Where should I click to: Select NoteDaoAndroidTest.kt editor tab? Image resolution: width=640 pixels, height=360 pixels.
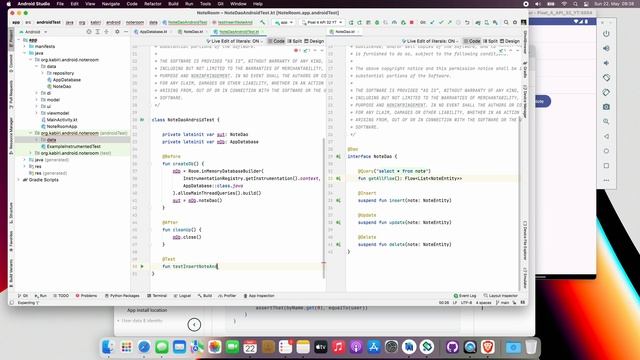(x=238, y=31)
